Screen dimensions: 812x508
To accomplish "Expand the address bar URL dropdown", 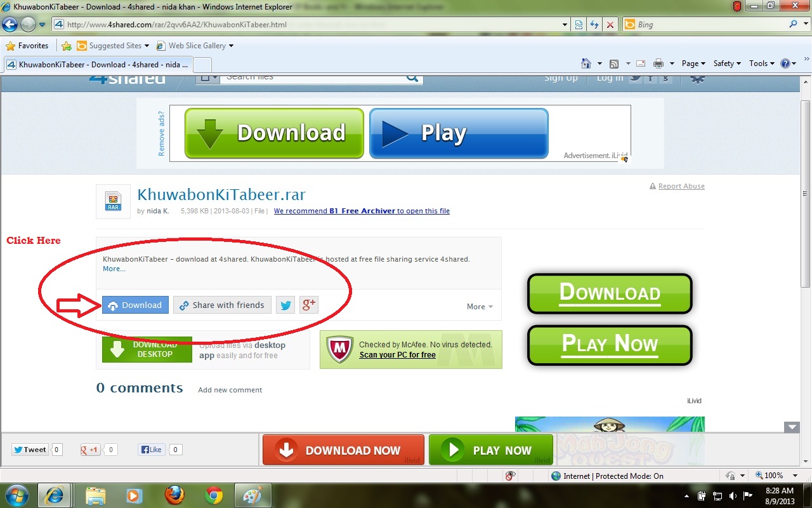I will tap(565, 25).
